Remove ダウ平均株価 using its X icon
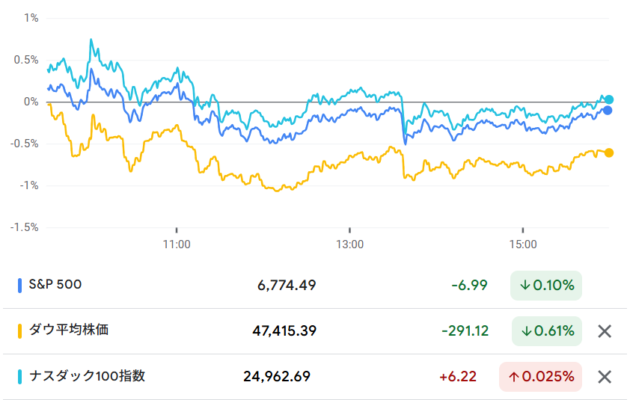 tap(603, 331)
